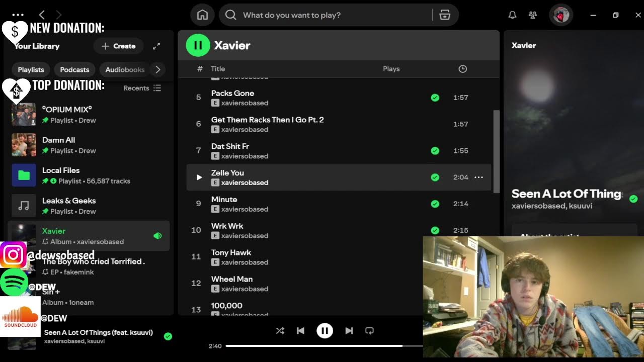Open What's New notifications bell

[512, 15]
